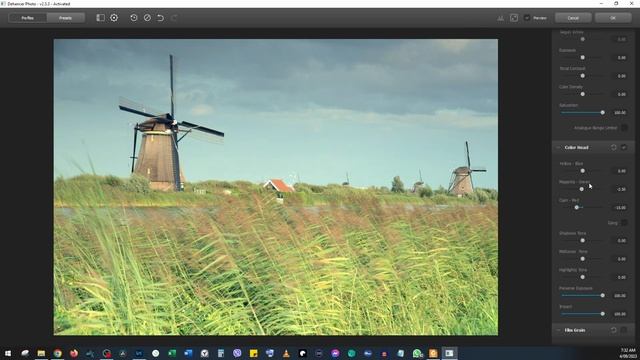This screenshot has height=360, width=640.
Task: Switch to the Profiles tab
Action: (x=27, y=18)
